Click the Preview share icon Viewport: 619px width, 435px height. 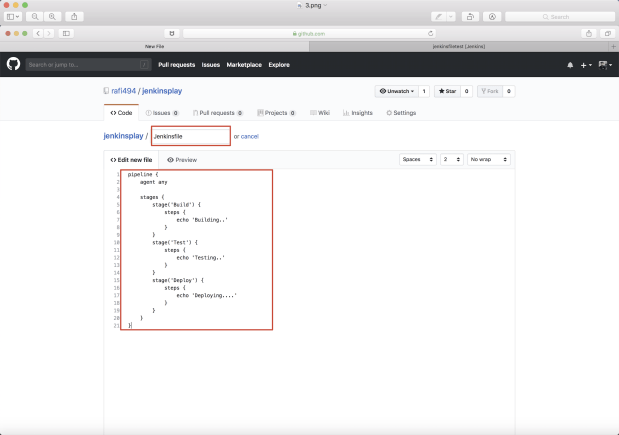pyautogui.click(x=74, y=17)
